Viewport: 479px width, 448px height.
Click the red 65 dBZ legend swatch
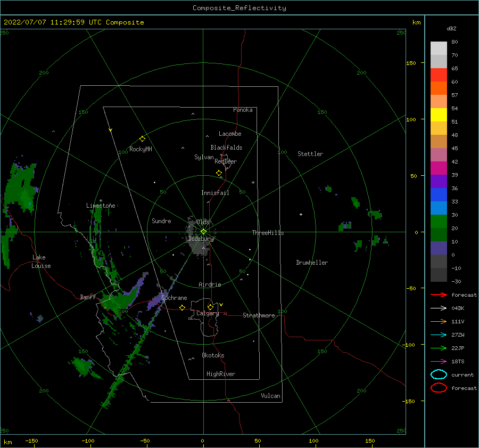click(439, 75)
